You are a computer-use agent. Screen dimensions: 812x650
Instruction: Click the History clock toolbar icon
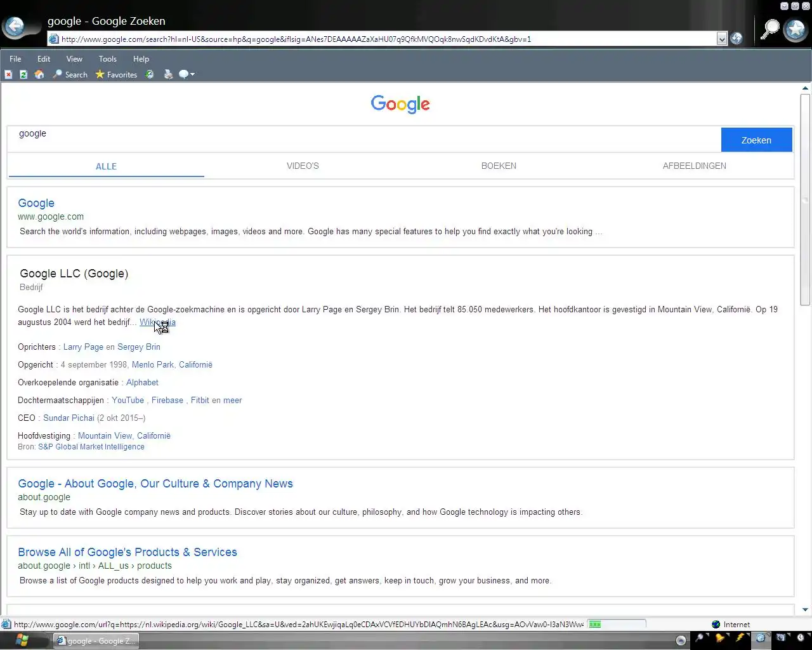[150, 74]
